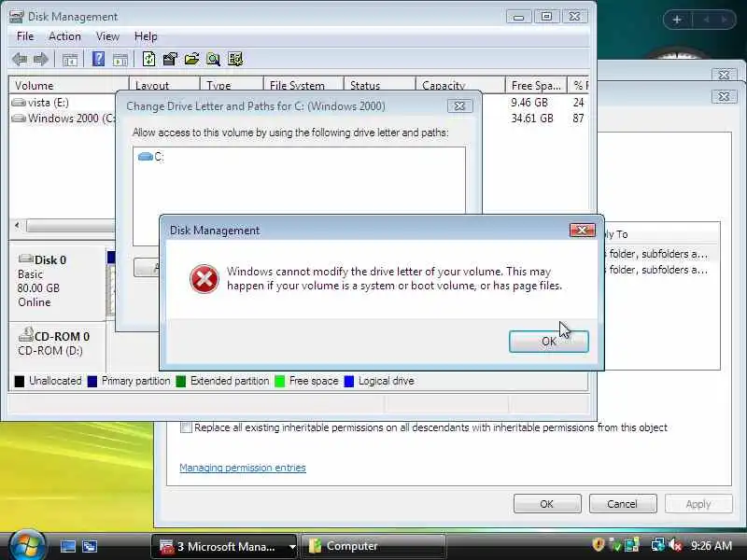
Task: Click the Computer taskbar button
Action: (373, 546)
